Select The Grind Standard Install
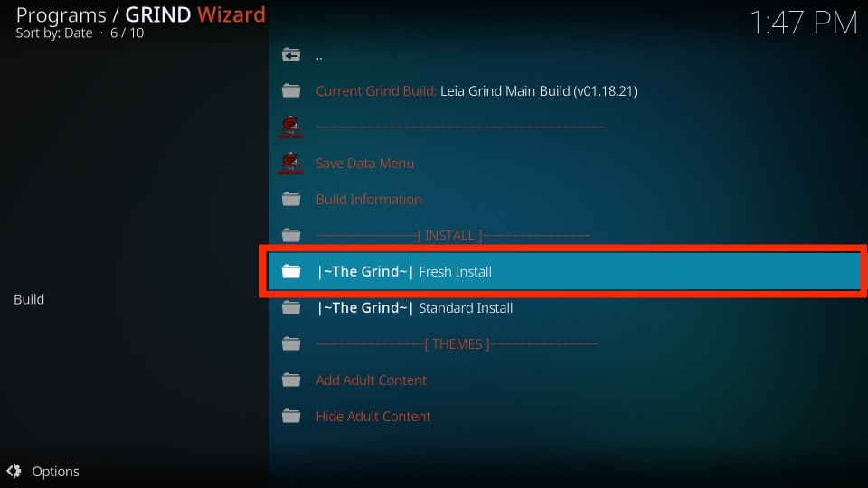 415,307
